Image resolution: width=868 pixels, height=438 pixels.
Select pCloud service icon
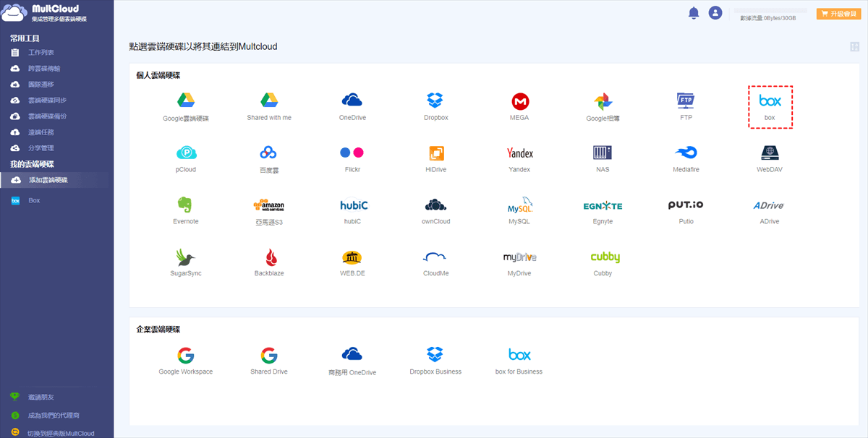pyautogui.click(x=186, y=153)
